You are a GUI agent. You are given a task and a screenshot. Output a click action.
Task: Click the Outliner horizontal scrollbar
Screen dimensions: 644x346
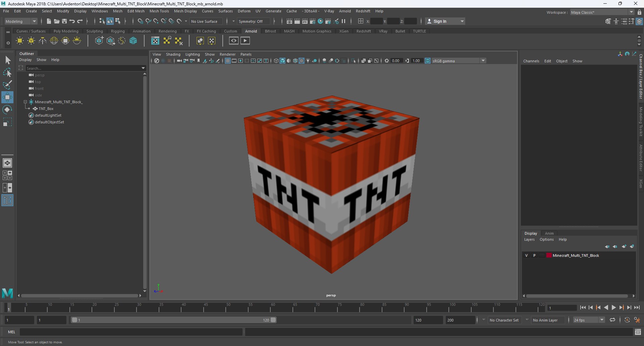coord(79,296)
